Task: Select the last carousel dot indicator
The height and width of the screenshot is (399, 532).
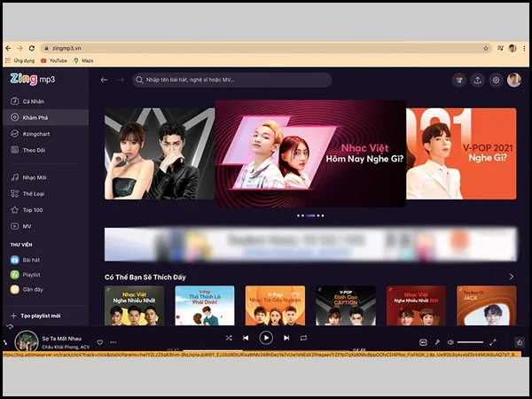Action: 323,215
